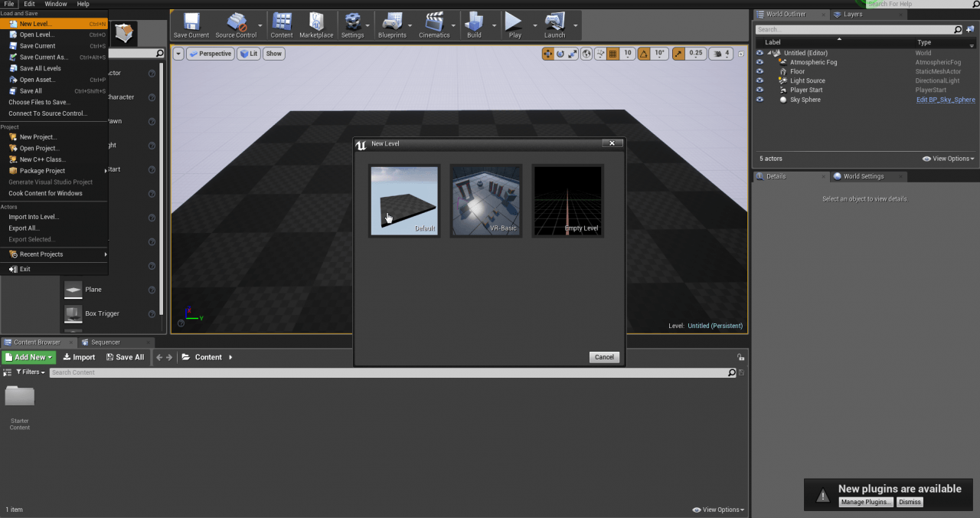This screenshot has height=518, width=980.
Task: Select the scale transform gizmo icon
Action: (x=573, y=54)
